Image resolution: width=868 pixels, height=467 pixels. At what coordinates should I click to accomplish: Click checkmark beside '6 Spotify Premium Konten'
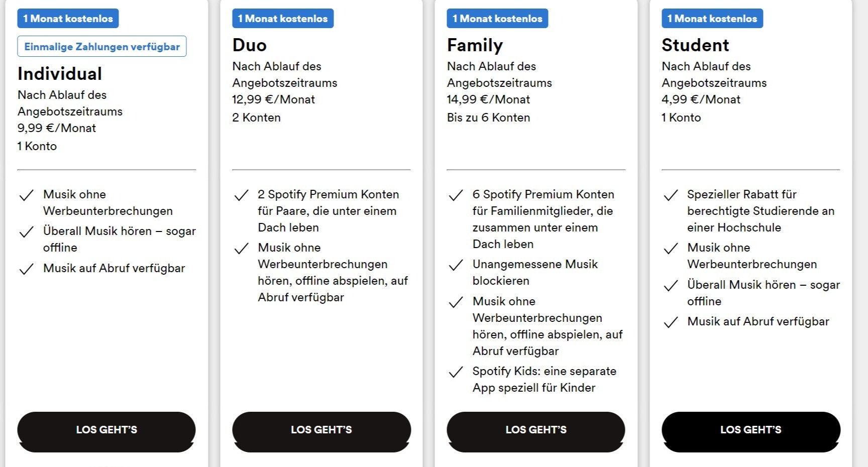tap(456, 195)
